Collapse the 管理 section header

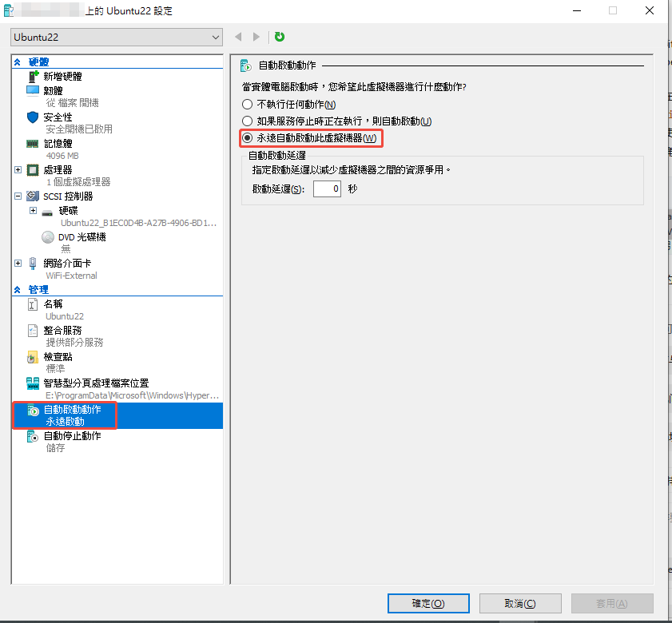tap(17, 290)
